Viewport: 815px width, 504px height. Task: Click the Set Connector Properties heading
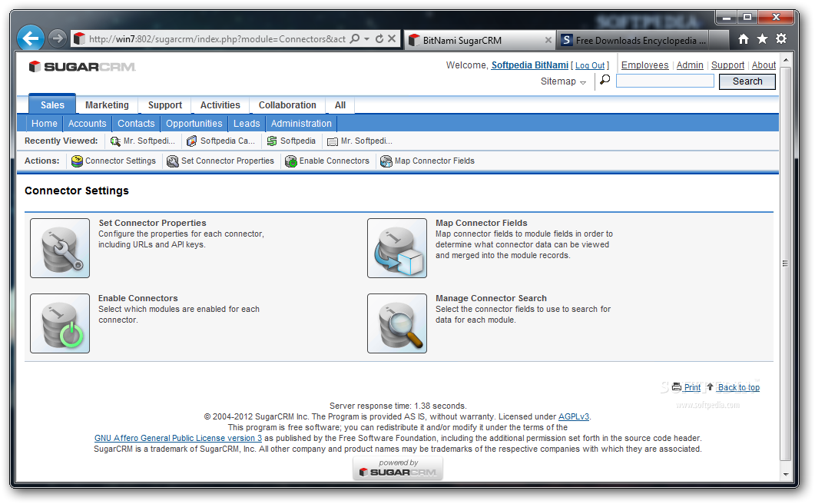point(152,223)
